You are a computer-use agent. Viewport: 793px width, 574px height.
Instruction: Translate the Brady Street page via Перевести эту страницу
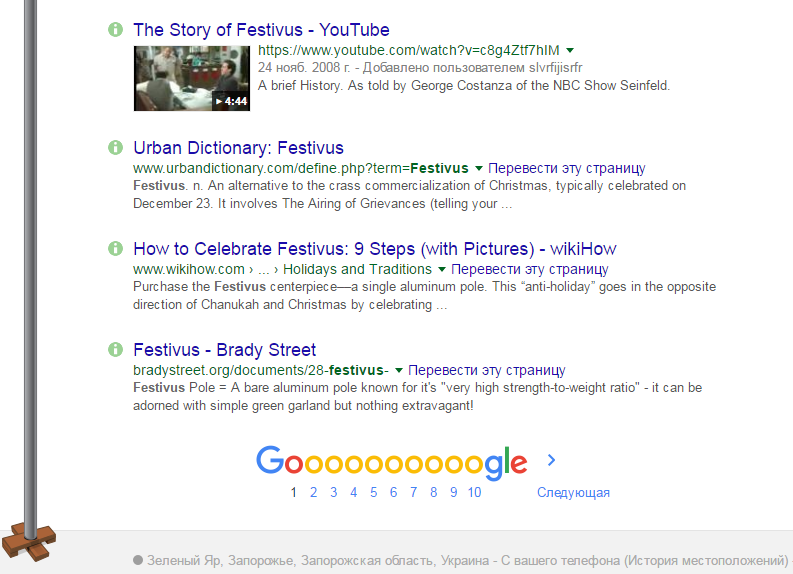coord(487,370)
